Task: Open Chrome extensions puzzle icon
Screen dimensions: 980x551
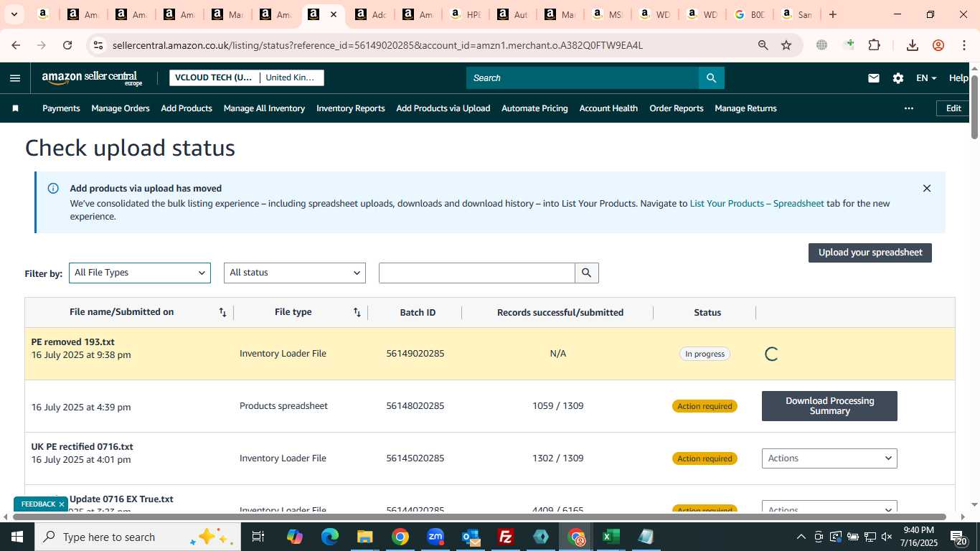Action: (874, 45)
